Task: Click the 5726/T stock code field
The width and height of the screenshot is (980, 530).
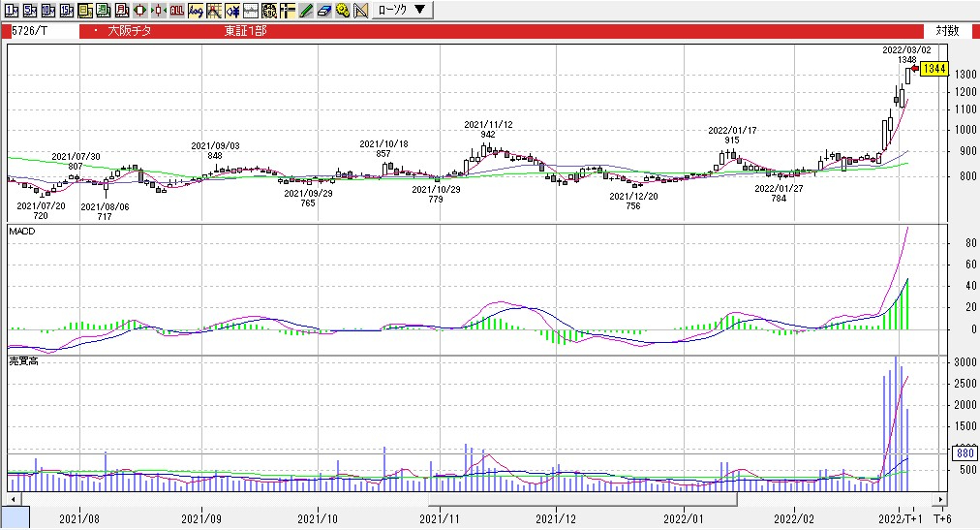Action: pyautogui.click(x=44, y=31)
